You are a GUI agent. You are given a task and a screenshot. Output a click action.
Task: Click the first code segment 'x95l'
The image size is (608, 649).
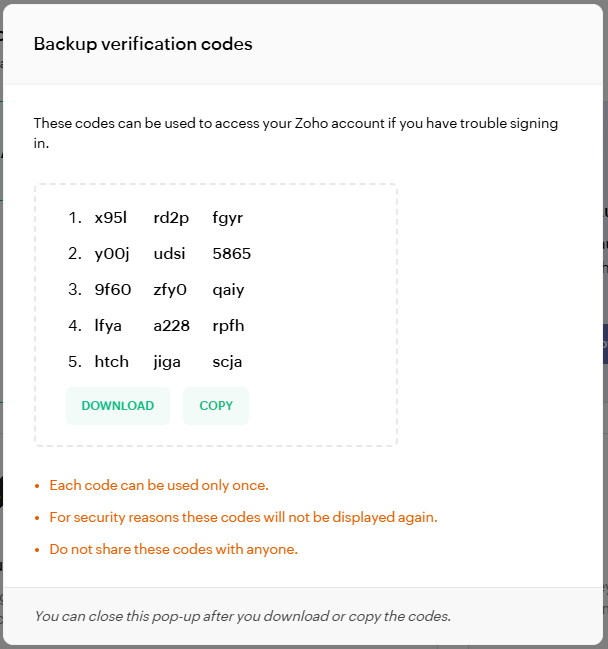tap(111, 218)
